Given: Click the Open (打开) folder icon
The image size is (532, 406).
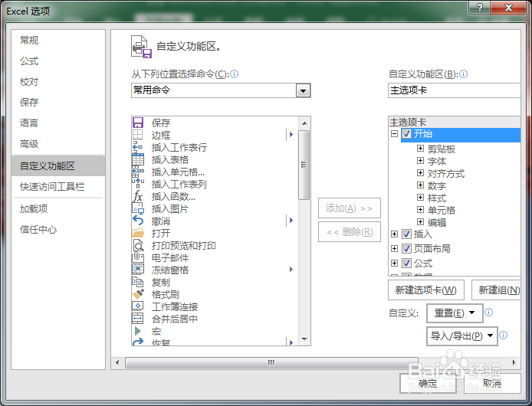Looking at the screenshot, I should click(138, 233).
